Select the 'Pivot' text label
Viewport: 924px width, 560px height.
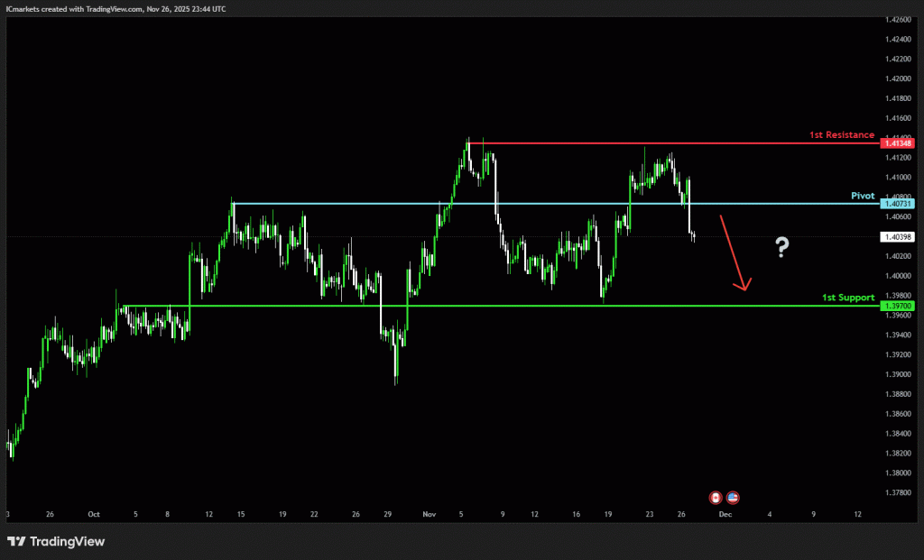pyautogui.click(x=863, y=195)
